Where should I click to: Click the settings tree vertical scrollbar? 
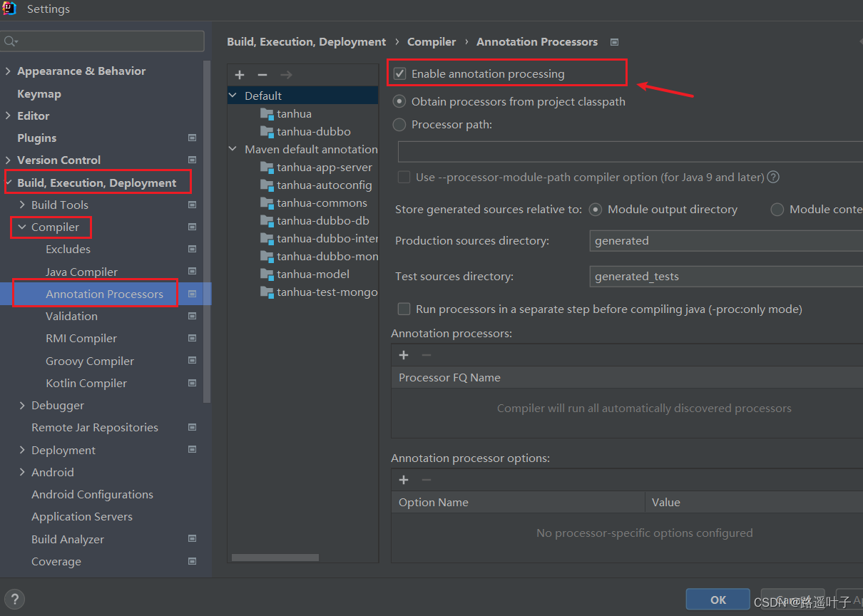[208, 232]
